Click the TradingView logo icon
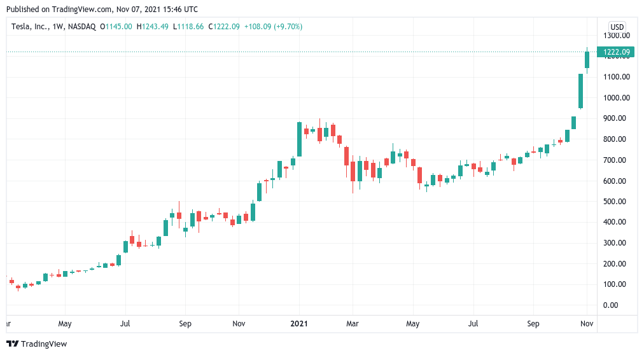Screen dimensions: 644x355 (12, 344)
